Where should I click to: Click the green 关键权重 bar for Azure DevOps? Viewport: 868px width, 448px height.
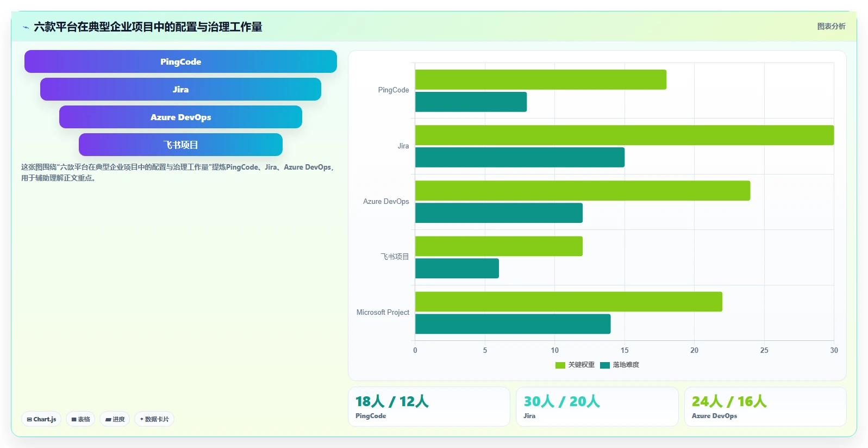coord(583,190)
